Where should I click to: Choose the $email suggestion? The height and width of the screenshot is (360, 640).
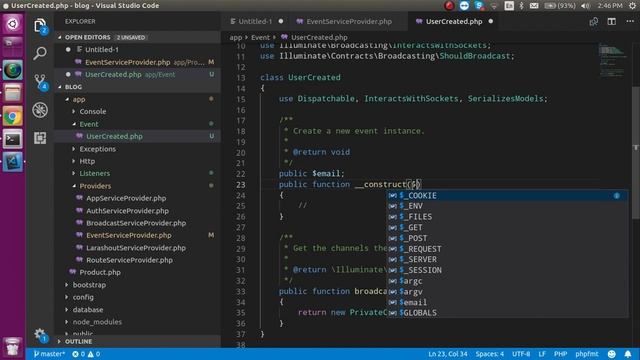[507, 302]
